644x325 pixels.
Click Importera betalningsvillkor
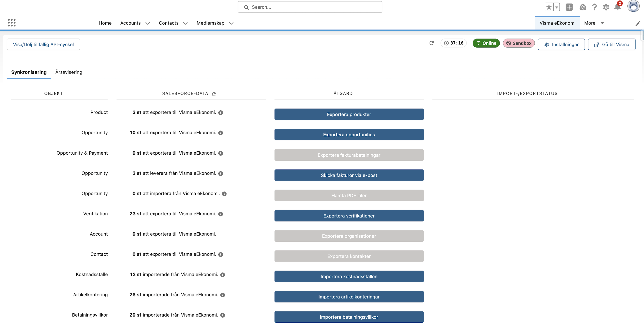(349, 317)
